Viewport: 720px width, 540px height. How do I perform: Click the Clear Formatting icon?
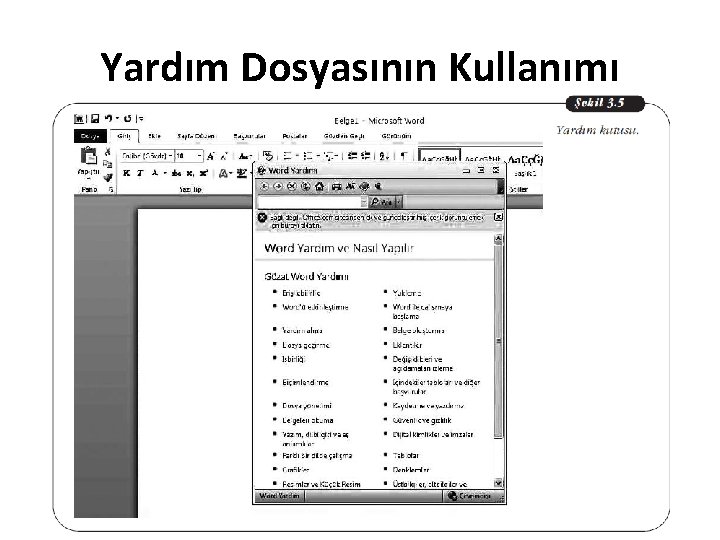coord(268,156)
